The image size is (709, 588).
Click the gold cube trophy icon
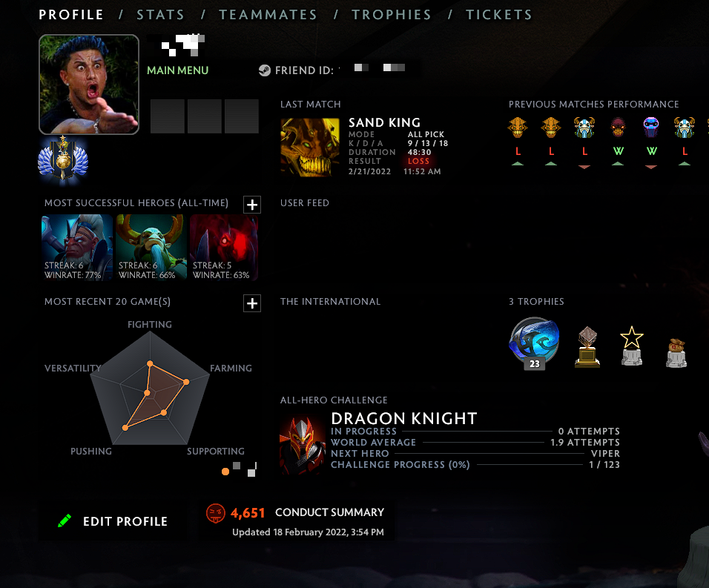point(587,347)
